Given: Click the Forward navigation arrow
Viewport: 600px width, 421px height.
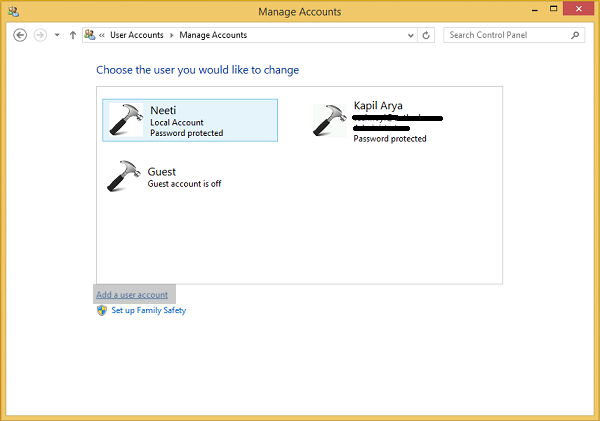Looking at the screenshot, I should coord(40,35).
